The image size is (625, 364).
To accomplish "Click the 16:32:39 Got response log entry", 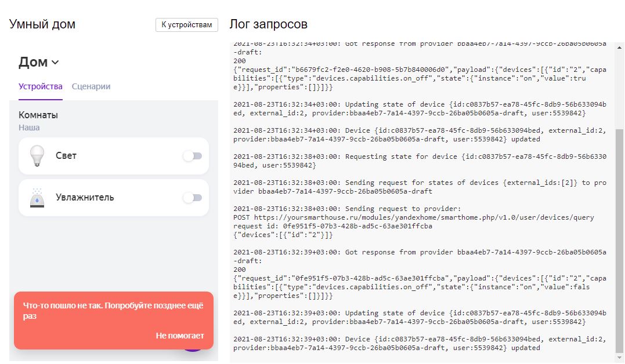I will (420, 274).
